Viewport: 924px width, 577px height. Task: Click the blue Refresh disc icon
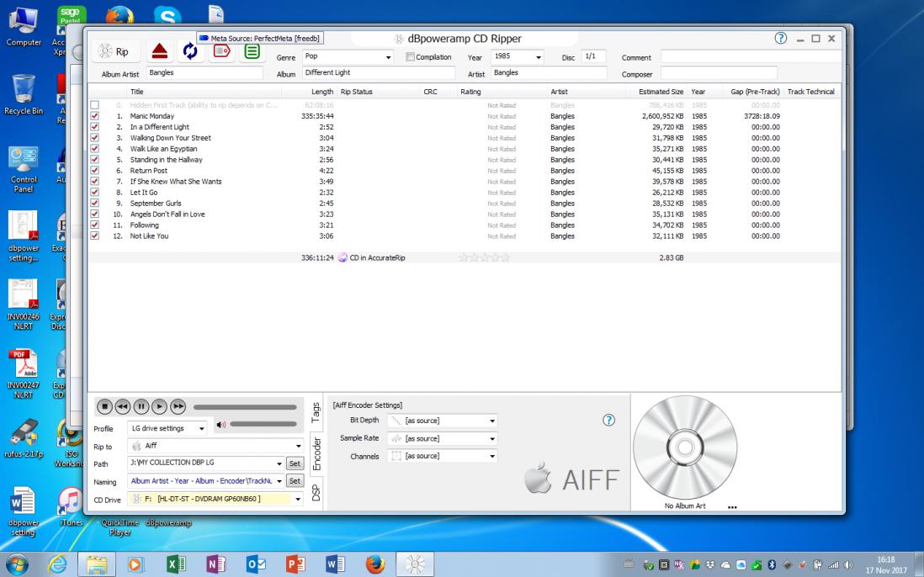(x=189, y=52)
